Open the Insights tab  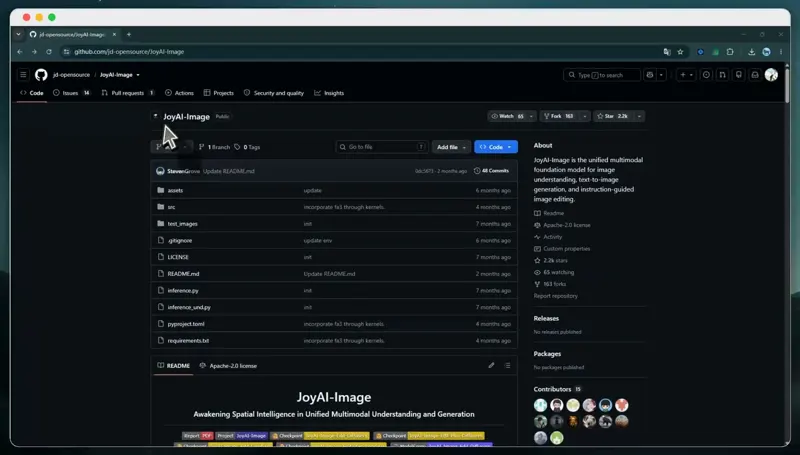click(x=329, y=93)
